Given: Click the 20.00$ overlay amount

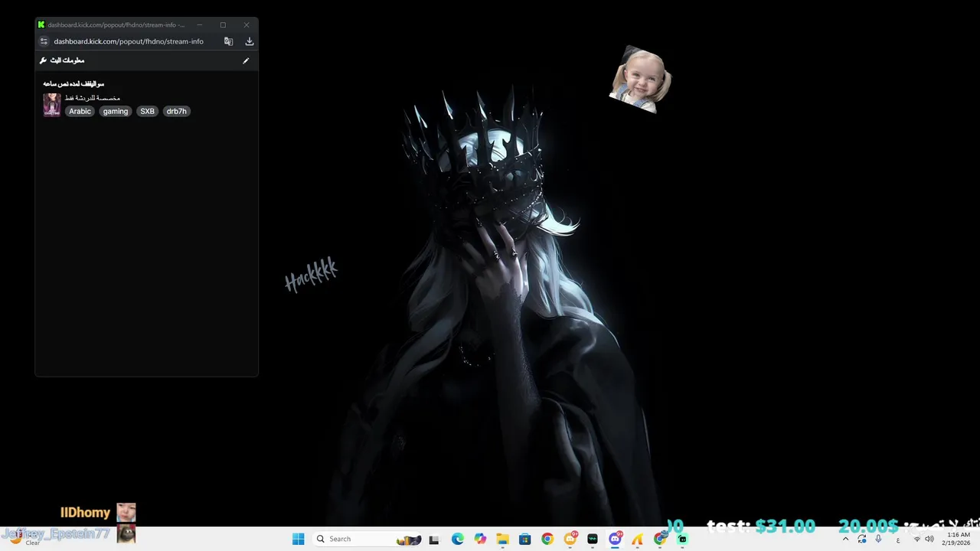Looking at the screenshot, I should pyautogui.click(x=868, y=526).
